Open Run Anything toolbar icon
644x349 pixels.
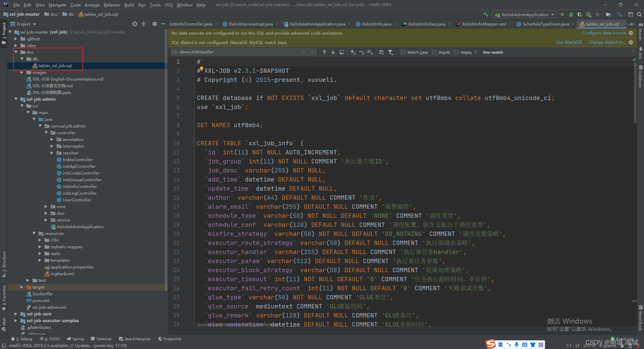pyautogui.click(x=631, y=14)
